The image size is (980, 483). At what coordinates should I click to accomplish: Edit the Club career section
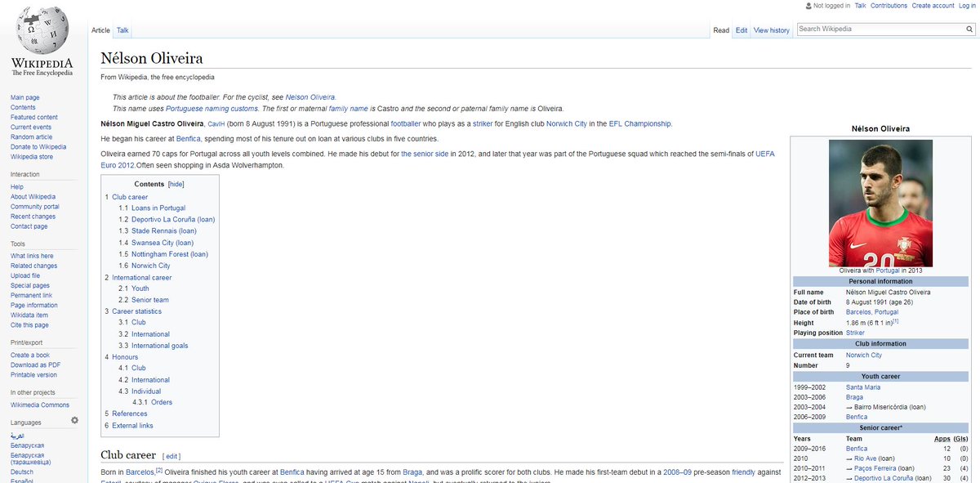(171, 456)
